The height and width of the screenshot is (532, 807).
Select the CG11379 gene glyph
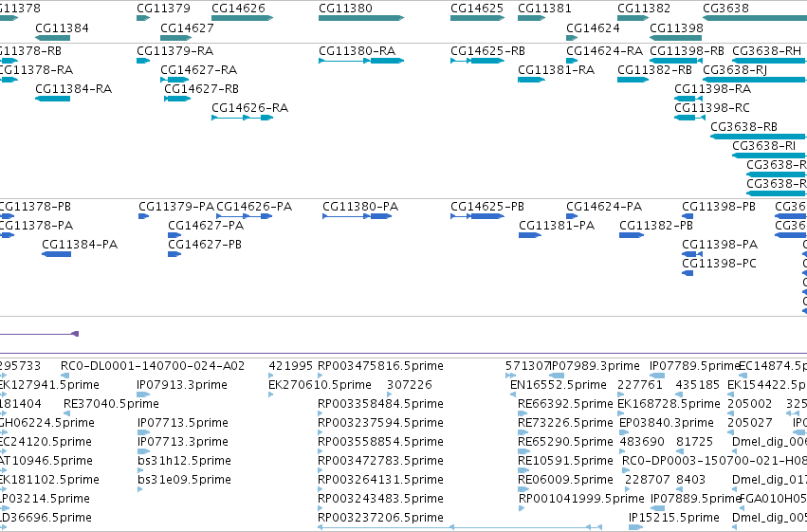[x=143, y=18]
